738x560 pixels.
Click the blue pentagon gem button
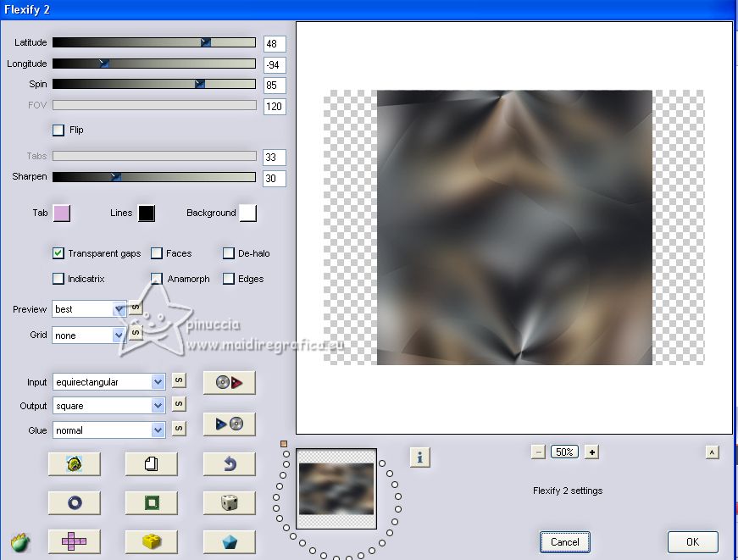[x=230, y=541]
